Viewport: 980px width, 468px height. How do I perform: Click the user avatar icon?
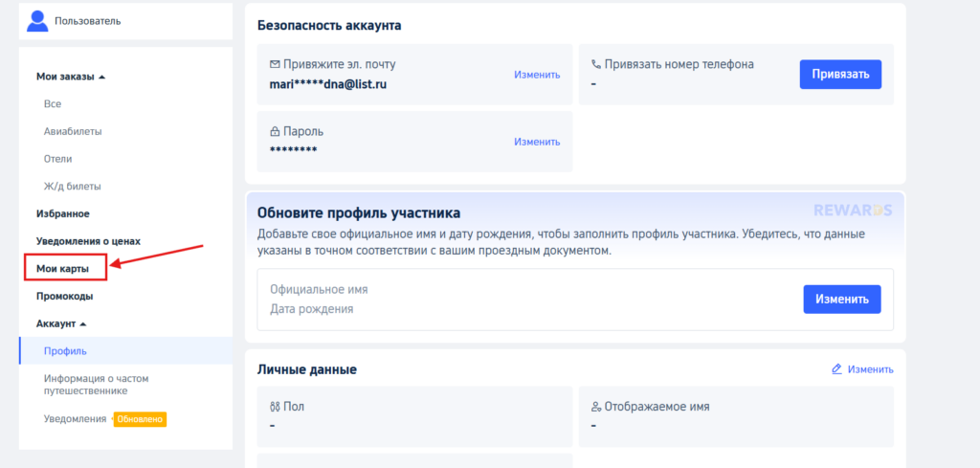coord(37,19)
